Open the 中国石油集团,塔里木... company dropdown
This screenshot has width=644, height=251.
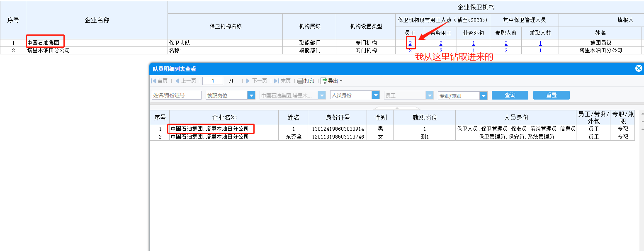click(322, 95)
